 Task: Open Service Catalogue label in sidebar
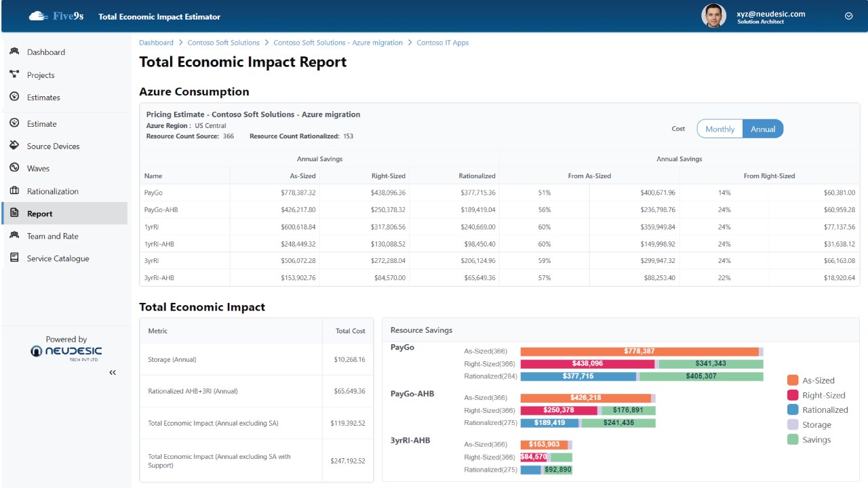tap(58, 259)
